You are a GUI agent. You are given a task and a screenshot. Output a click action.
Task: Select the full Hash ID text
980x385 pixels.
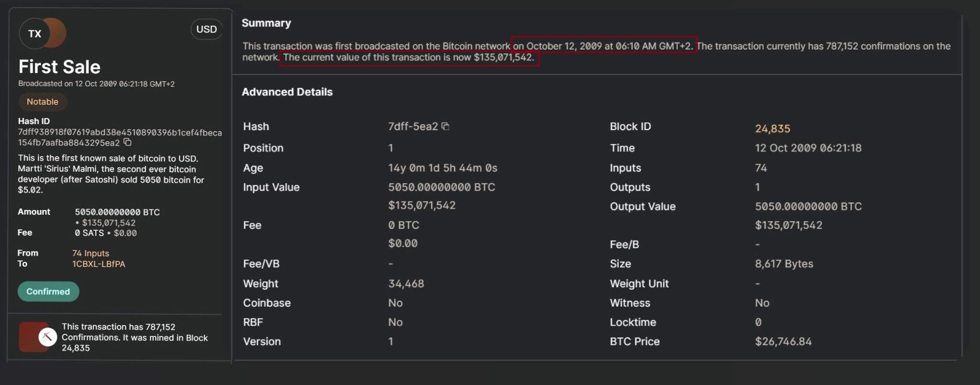click(x=120, y=137)
